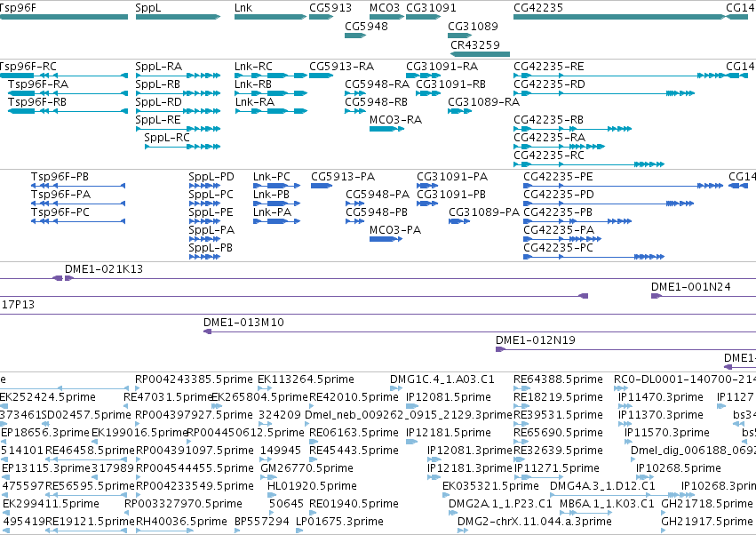Select EST RE06163.5prime
756x535 pixels.
tap(354, 433)
